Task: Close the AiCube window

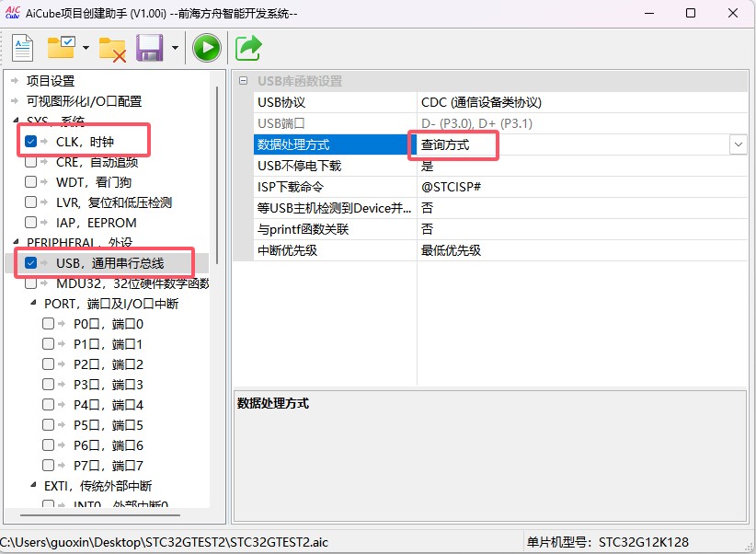Action: [733, 13]
